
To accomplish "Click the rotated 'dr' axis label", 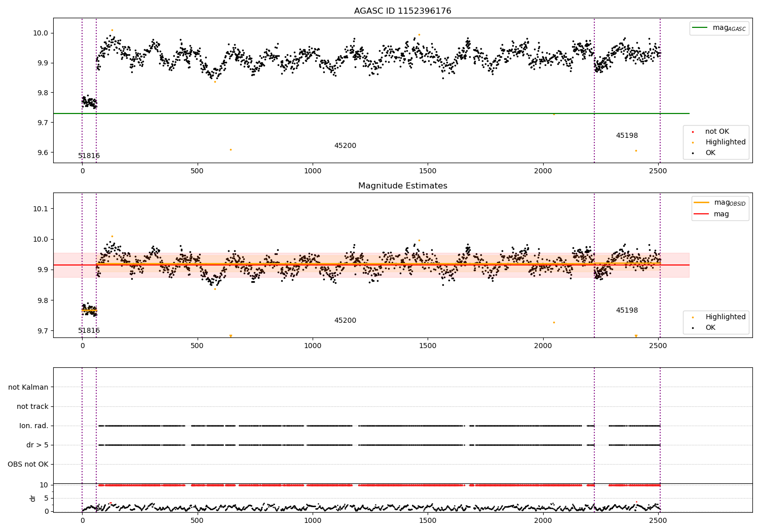I will click(x=33, y=498).
